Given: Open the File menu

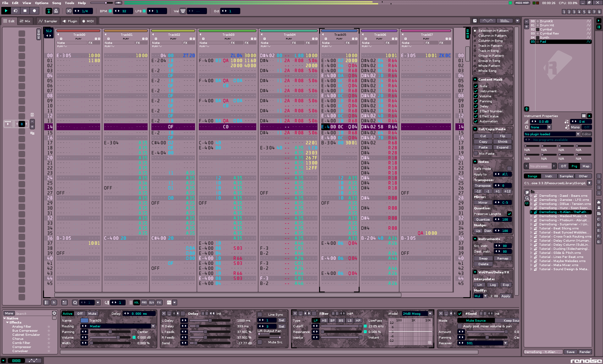Looking at the screenshot, I should click(5, 3).
